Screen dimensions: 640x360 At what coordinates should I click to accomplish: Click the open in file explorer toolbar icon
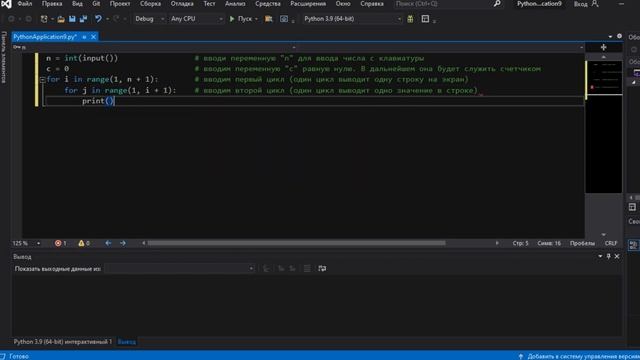pos(269,19)
